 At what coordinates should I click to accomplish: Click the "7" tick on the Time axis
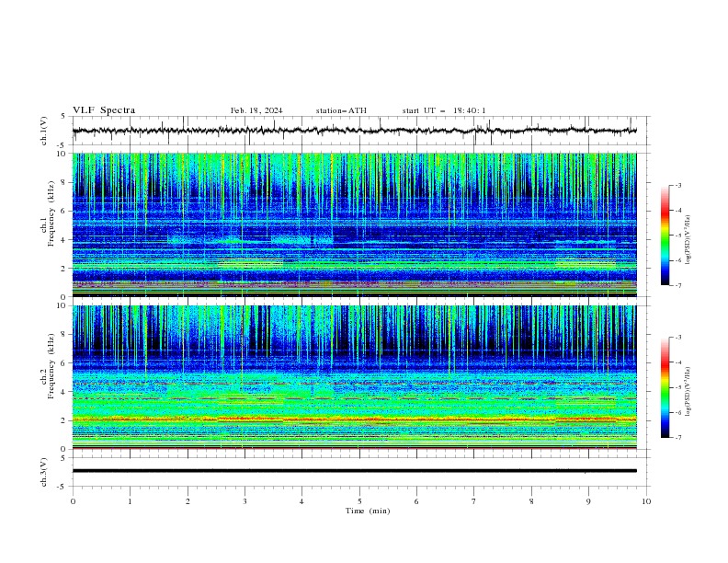(x=474, y=501)
